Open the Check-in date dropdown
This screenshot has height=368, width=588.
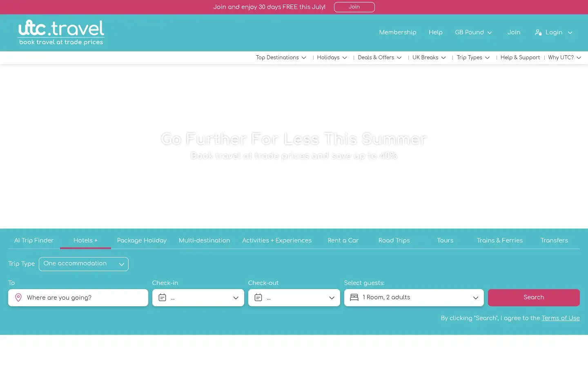click(x=198, y=298)
